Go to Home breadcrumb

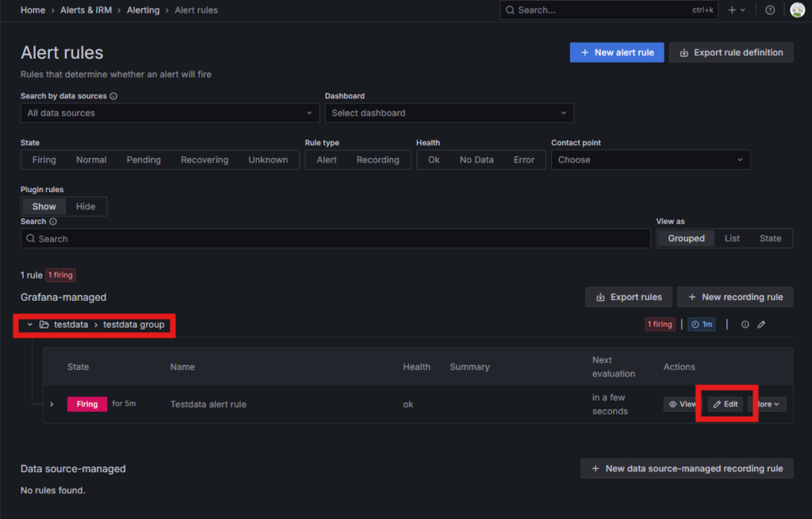pyautogui.click(x=33, y=10)
